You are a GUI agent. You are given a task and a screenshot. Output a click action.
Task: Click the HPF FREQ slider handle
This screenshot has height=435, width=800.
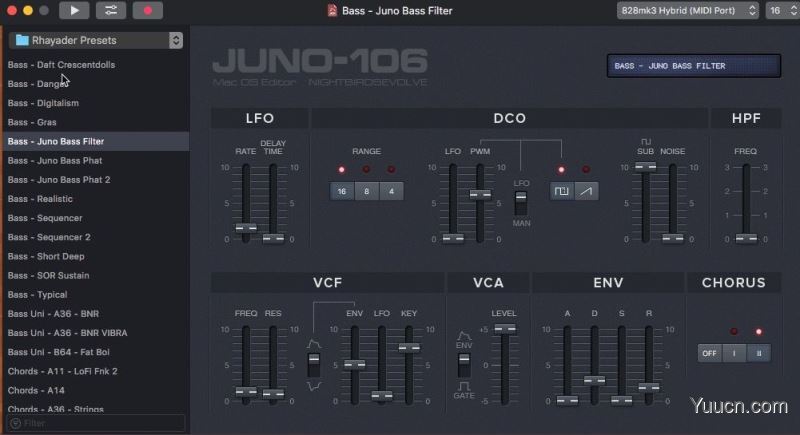(x=746, y=238)
